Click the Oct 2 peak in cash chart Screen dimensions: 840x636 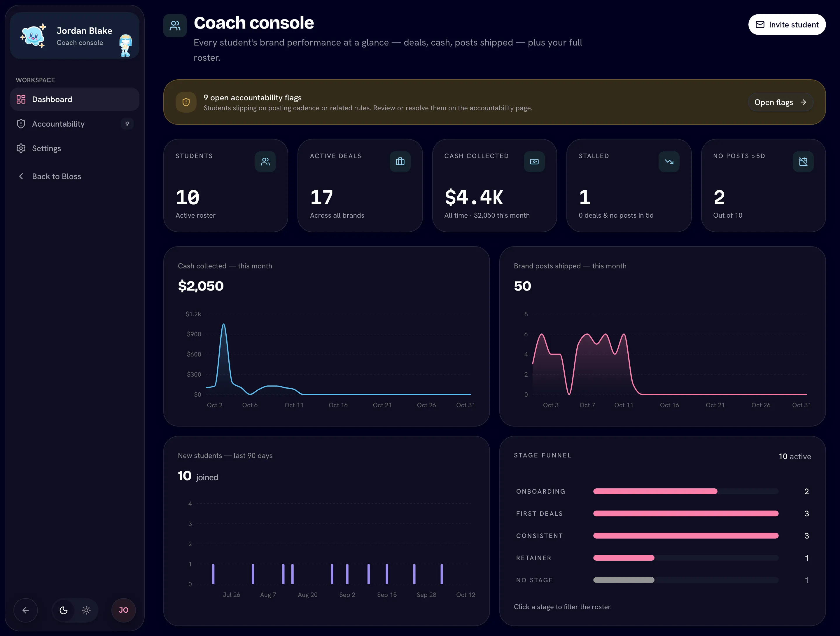tap(224, 324)
